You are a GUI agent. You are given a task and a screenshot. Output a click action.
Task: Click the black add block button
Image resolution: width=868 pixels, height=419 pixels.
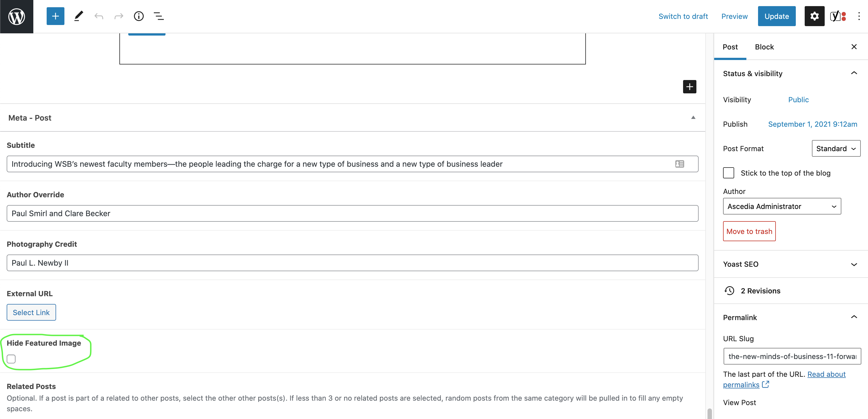[x=689, y=87]
